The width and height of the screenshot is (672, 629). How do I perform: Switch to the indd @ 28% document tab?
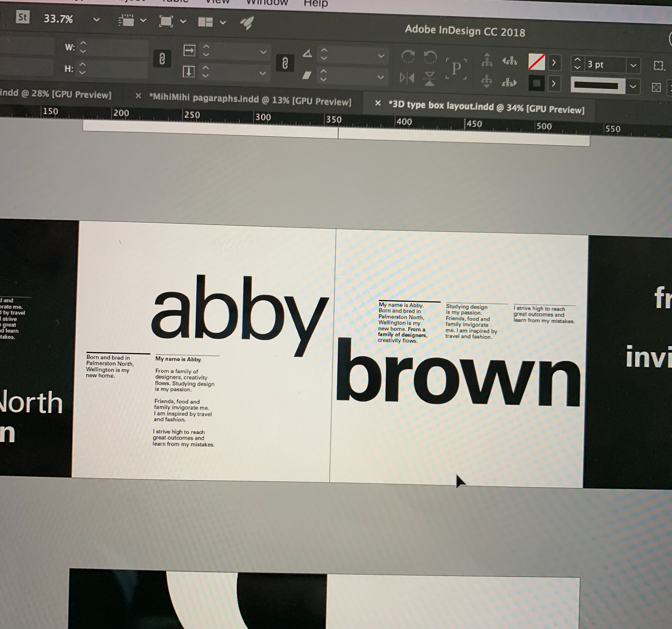tap(56, 95)
